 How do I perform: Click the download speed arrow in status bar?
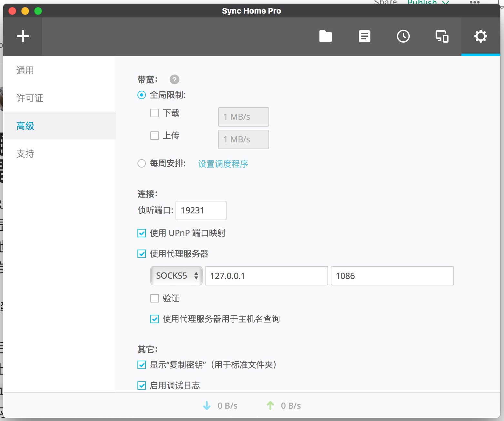point(207,406)
